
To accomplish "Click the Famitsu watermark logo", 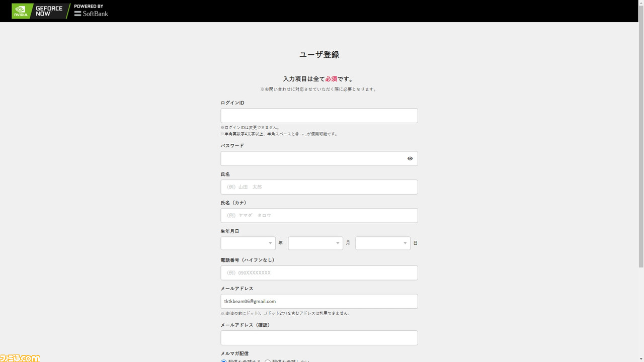I will pyautogui.click(x=20, y=358).
